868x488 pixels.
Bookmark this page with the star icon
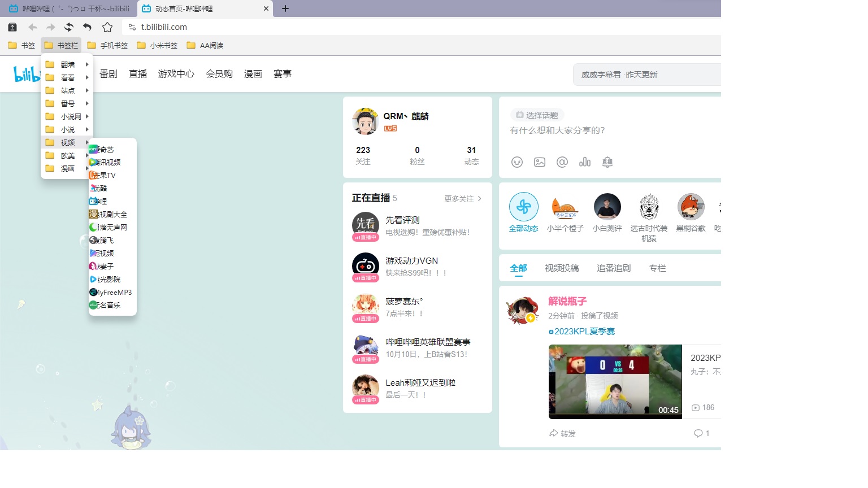point(107,27)
